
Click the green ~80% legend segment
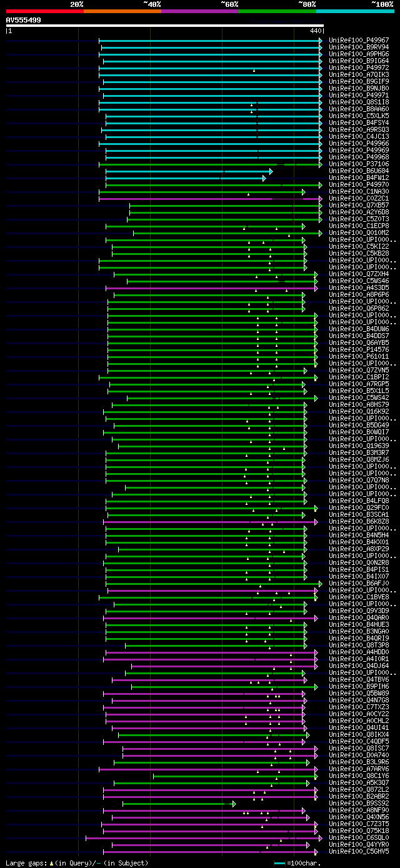pyautogui.click(x=277, y=11)
